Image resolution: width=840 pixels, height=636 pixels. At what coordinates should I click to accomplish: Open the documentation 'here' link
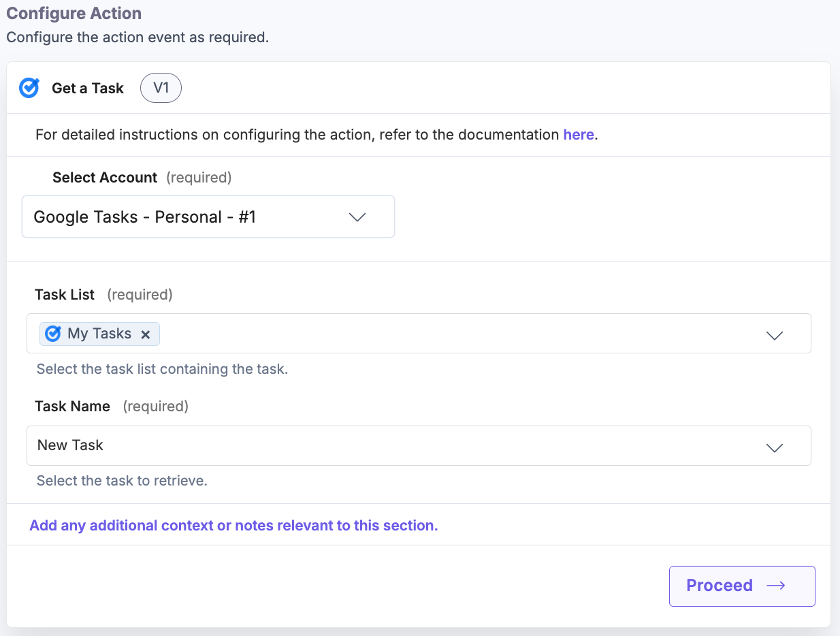pyautogui.click(x=578, y=135)
